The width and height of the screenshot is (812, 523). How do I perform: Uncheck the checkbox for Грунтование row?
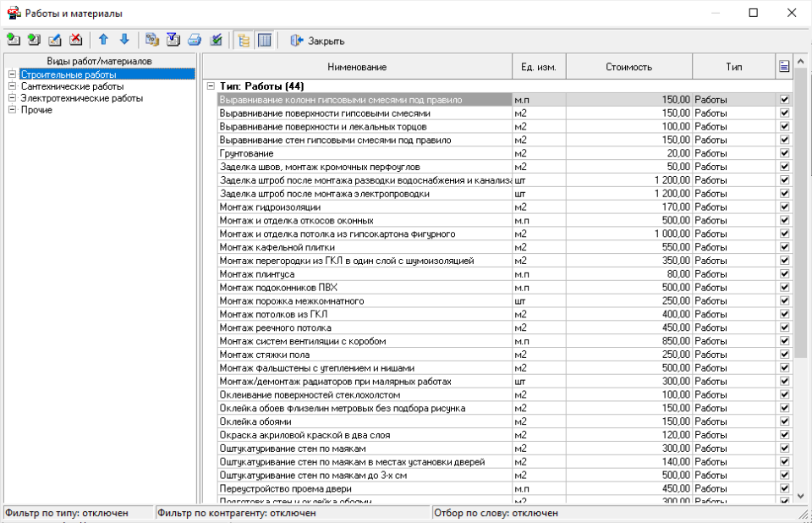784,153
